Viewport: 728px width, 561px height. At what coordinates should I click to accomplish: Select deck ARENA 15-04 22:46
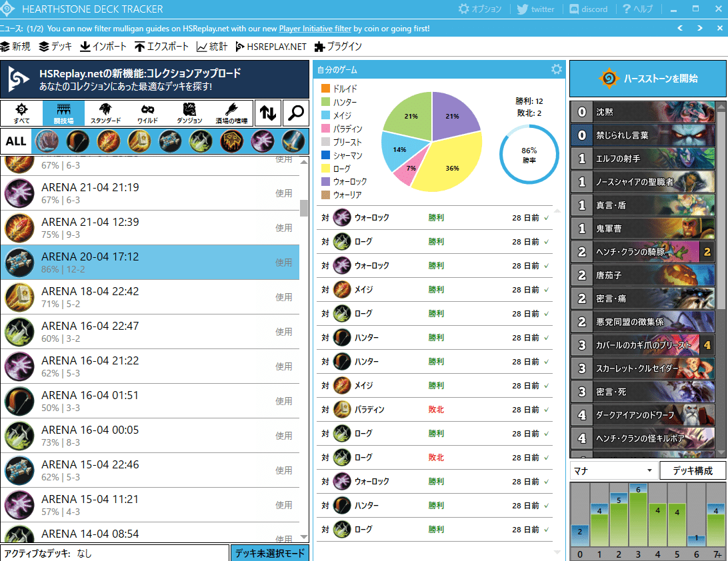tap(149, 470)
